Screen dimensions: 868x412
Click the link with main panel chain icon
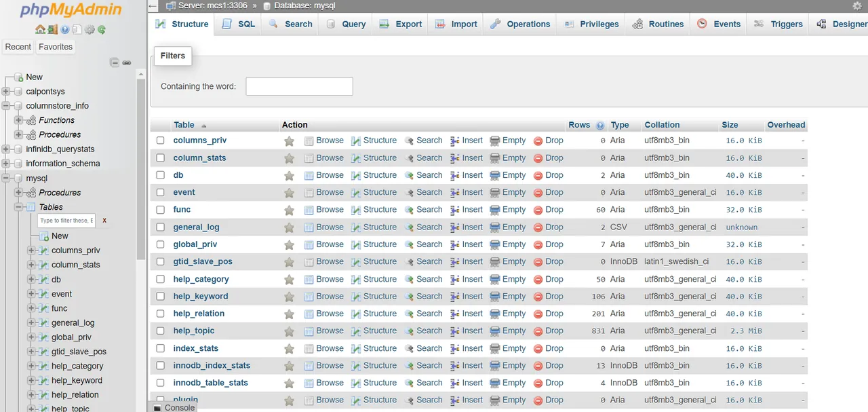coord(126,62)
